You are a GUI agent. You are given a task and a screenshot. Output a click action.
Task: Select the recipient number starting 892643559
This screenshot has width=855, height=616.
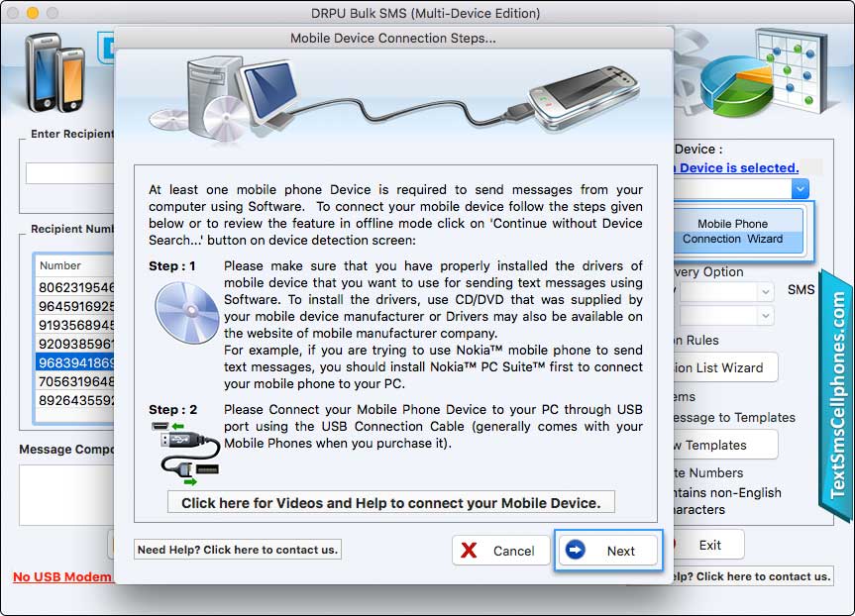tap(75, 400)
